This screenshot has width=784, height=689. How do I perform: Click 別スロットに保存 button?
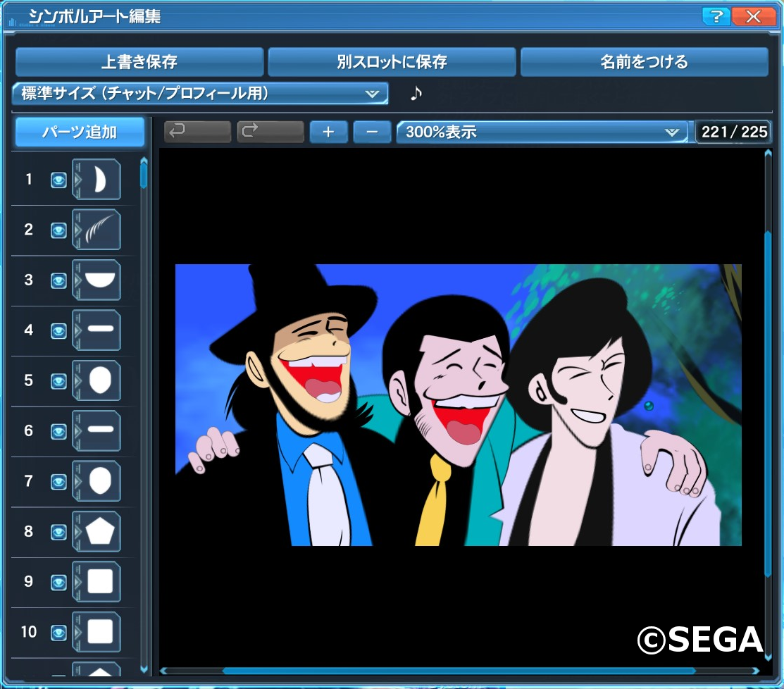click(392, 61)
